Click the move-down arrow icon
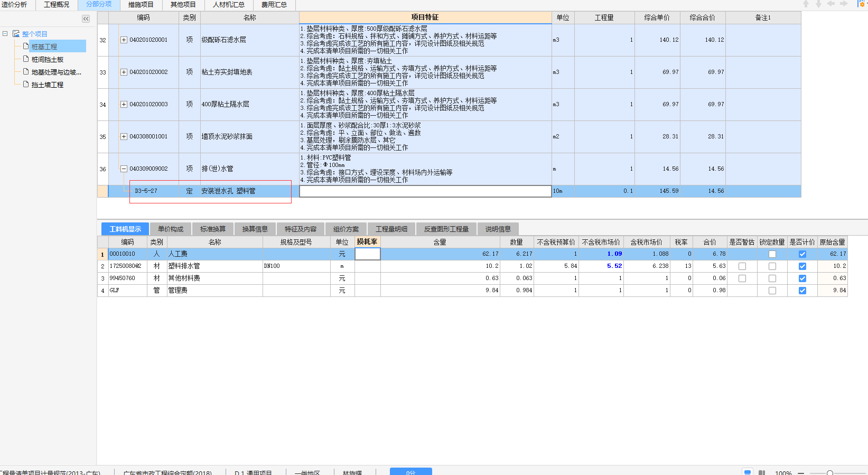This screenshot has height=475, width=868. pyautogui.click(x=818, y=4)
